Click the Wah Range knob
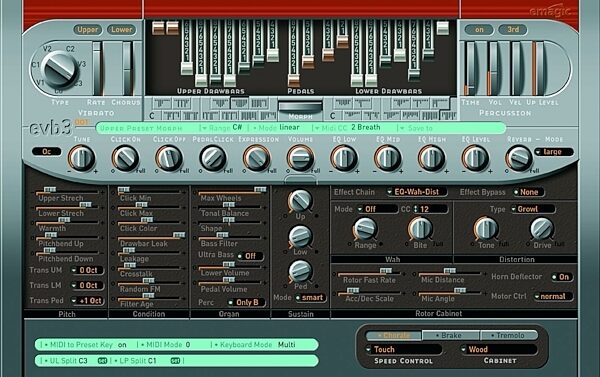 pos(365,229)
